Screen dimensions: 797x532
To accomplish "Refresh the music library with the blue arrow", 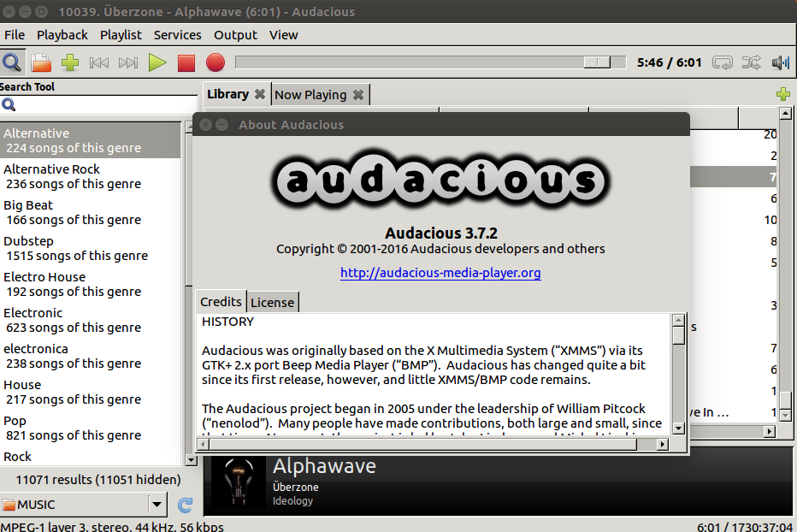I will pyautogui.click(x=185, y=505).
